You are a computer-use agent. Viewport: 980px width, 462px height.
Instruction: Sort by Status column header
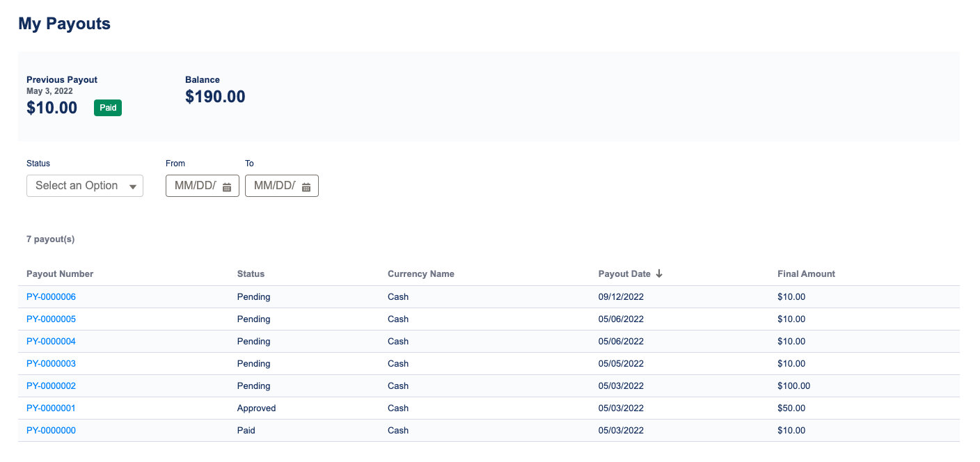pyautogui.click(x=251, y=274)
